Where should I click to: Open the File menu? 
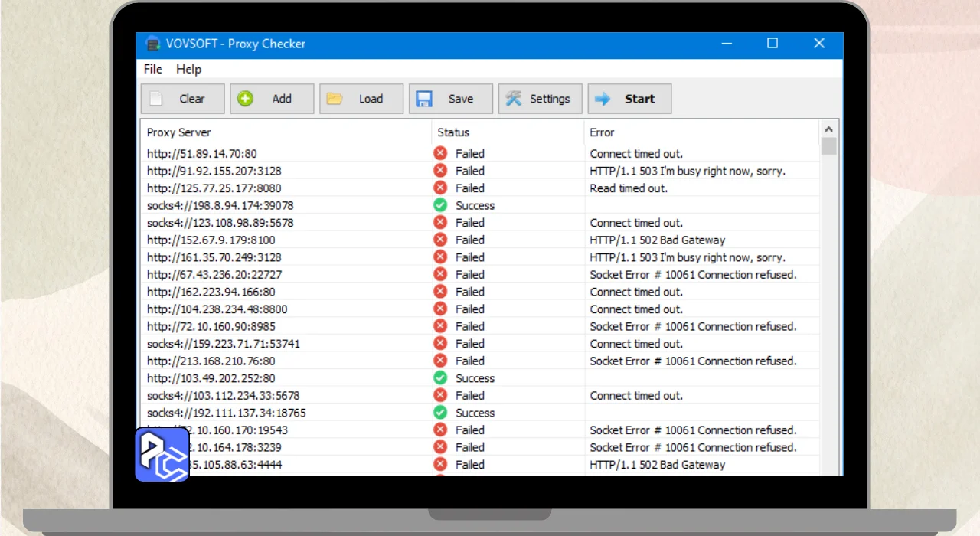153,69
